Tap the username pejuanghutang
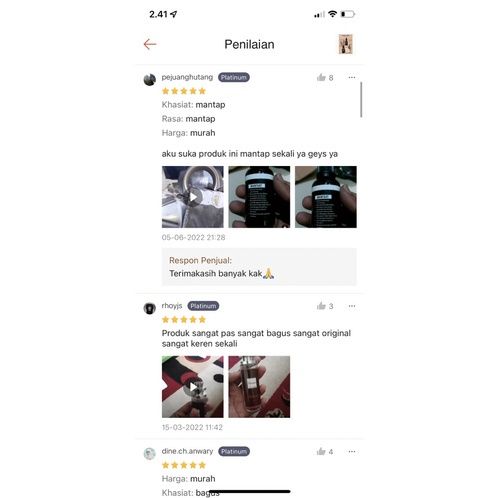498x498 pixels. [x=187, y=77]
